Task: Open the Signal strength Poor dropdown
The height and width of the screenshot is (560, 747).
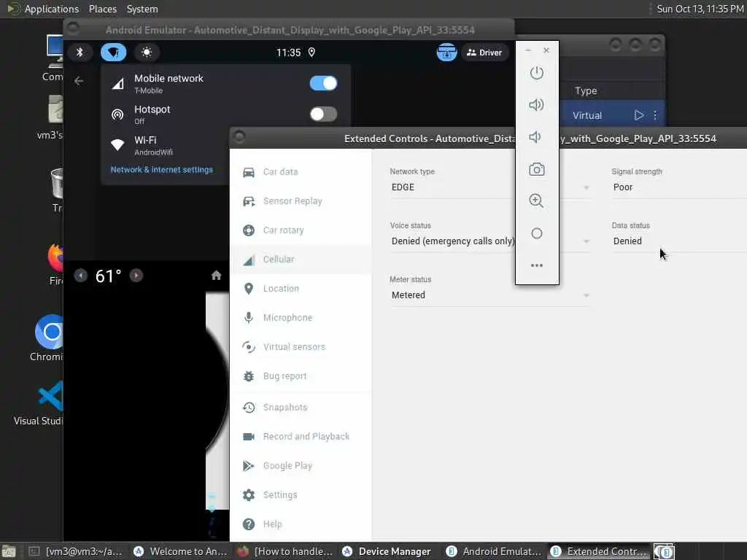Action: 679,187
